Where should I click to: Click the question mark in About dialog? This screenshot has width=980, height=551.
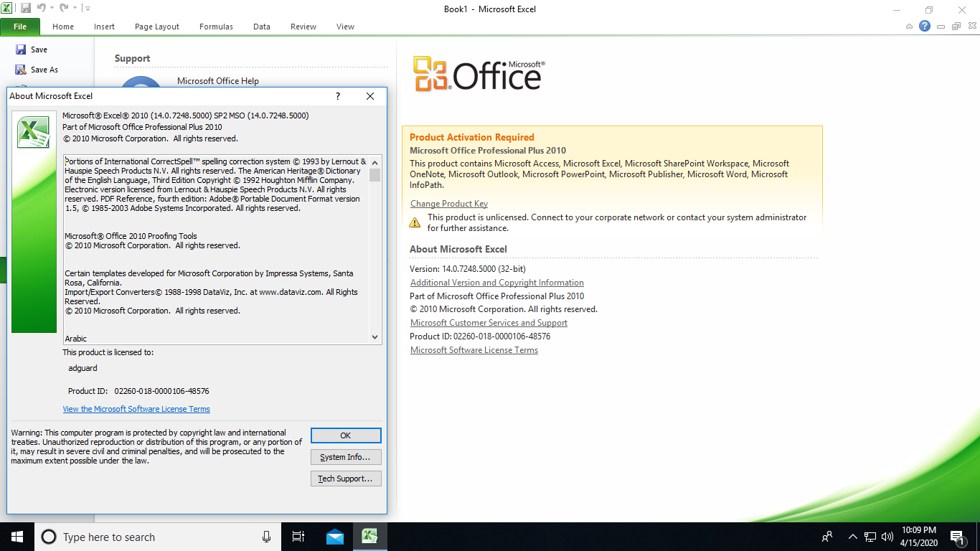pyautogui.click(x=338, y=96)
